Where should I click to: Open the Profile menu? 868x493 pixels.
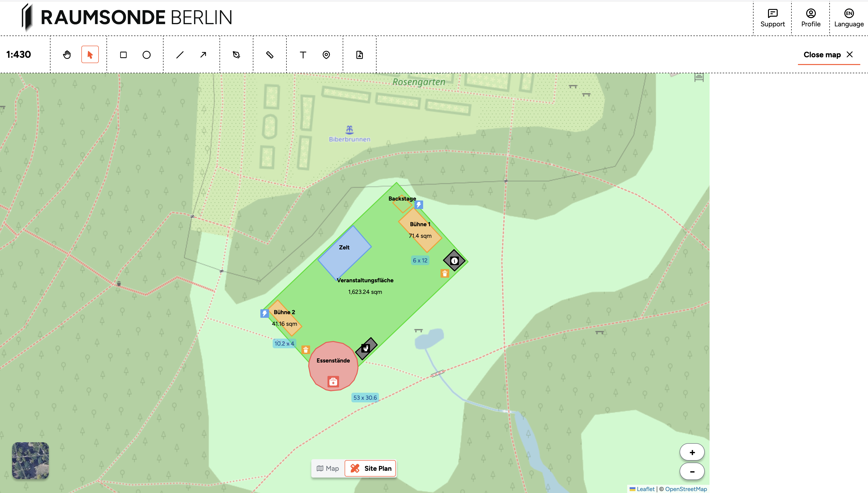point(811,18)
